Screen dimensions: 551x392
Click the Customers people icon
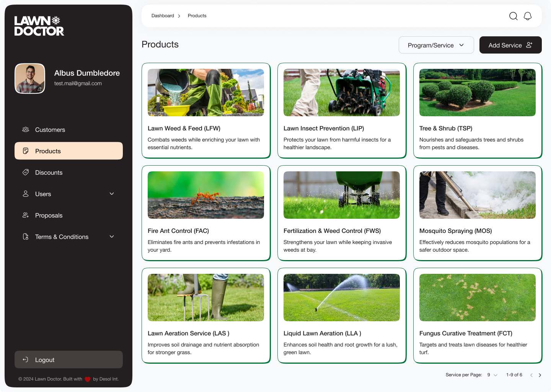pos(26,130)
